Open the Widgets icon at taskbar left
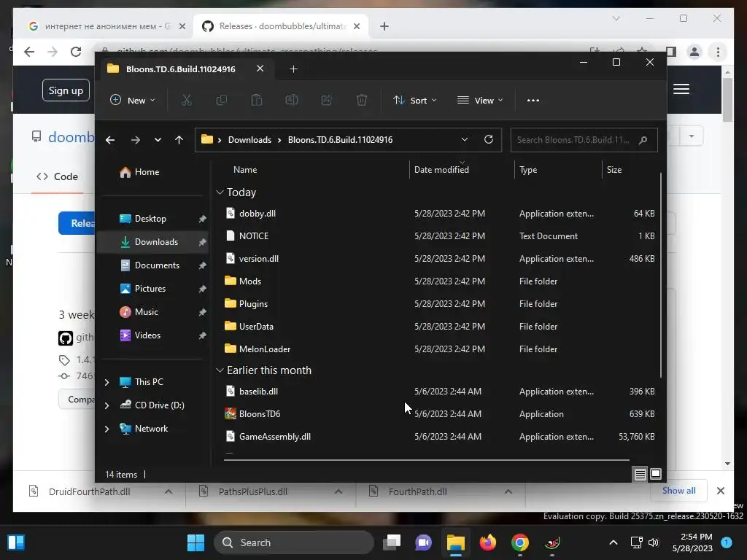Viewport: 747px width, 560px height. coord(16,542)
